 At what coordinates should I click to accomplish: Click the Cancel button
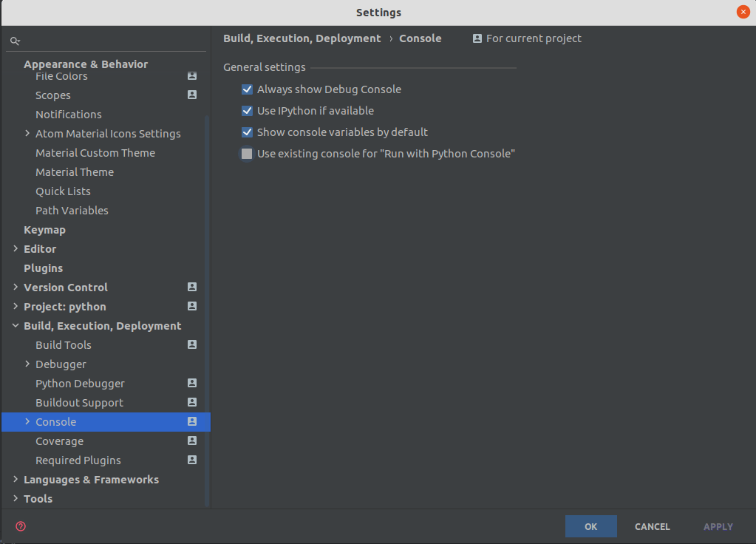(x=652, y=527)
